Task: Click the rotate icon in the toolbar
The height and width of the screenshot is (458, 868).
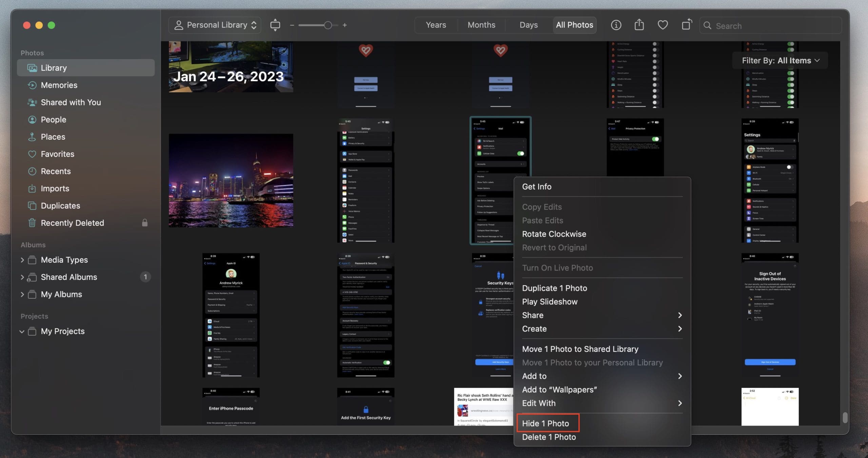Action: tap(687, 25)
